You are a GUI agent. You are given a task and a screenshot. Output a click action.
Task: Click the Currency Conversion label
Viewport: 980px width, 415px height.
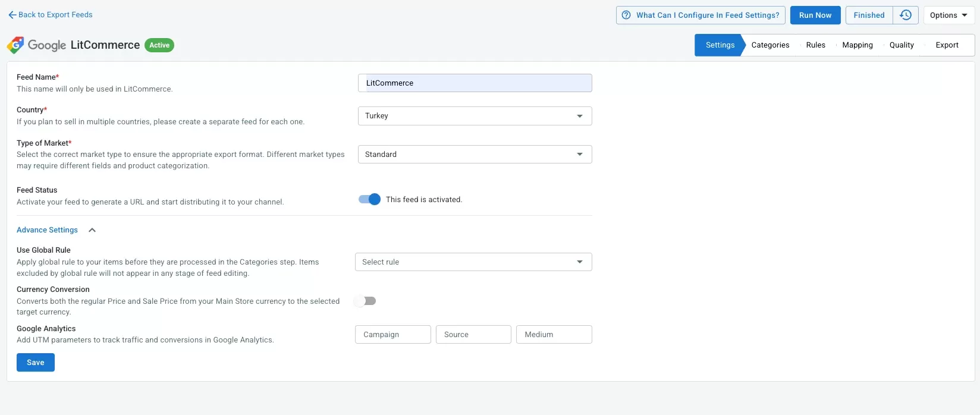(53, 290)
